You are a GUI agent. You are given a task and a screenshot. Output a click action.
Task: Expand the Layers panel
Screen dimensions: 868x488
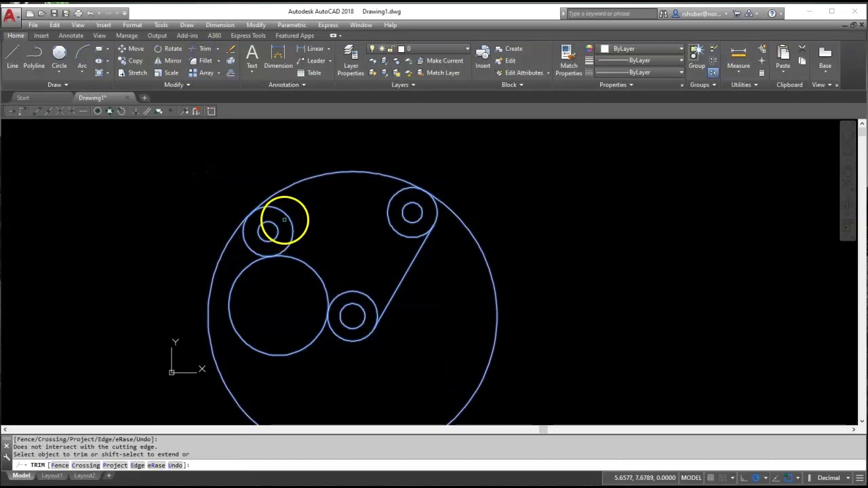pyautogui.click(x=403, y=85)
